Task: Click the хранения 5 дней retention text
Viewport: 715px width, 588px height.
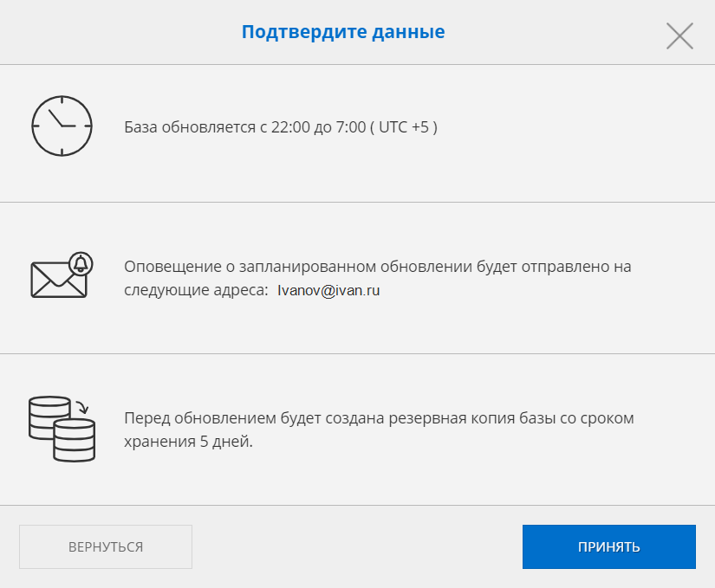Action: [x=188, y=441]
